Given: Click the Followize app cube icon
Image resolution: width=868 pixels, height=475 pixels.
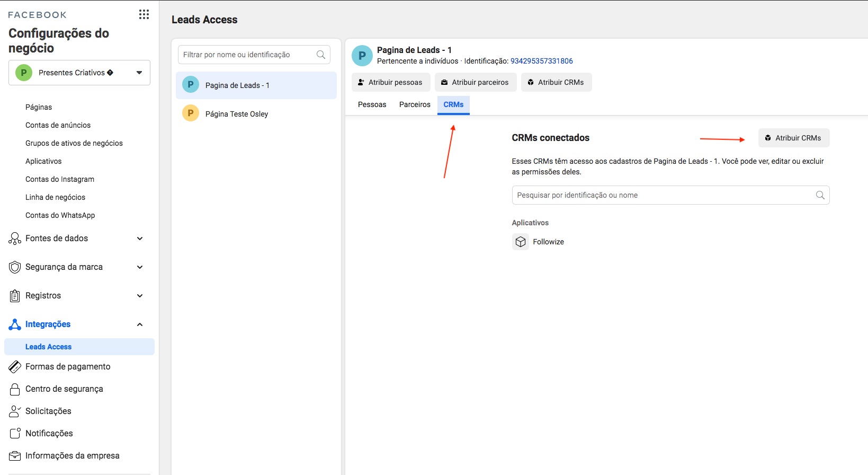Looking at the screenshot, I should click(521, 242).
